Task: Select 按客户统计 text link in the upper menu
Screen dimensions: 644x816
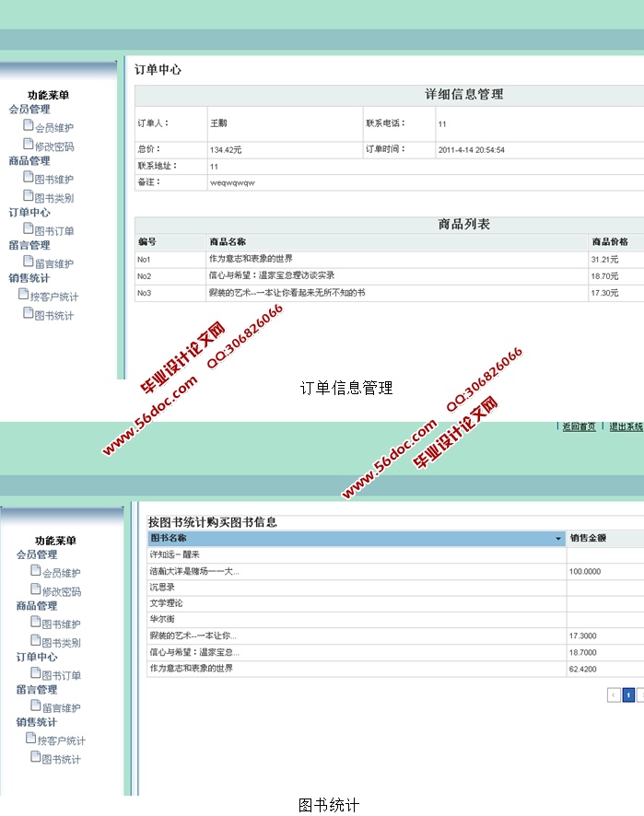Action: (54, 297)
